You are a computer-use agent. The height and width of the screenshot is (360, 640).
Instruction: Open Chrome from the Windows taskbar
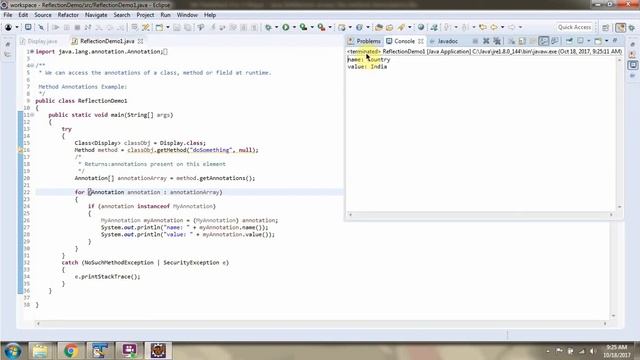tap(71, 351)
